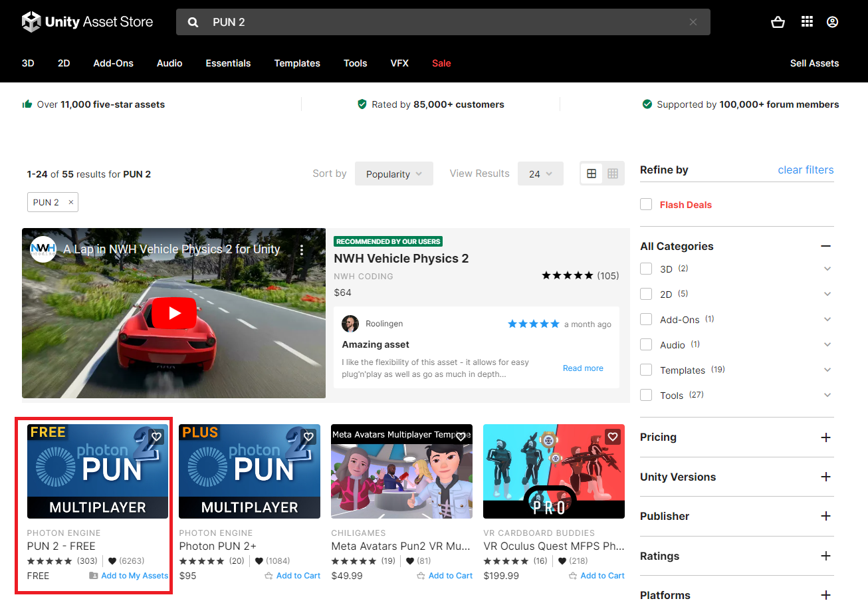Screen dimensions: 868x609
Task: Switch to large grid view icon
Action: pyautogui.click(x=592, y=174)
